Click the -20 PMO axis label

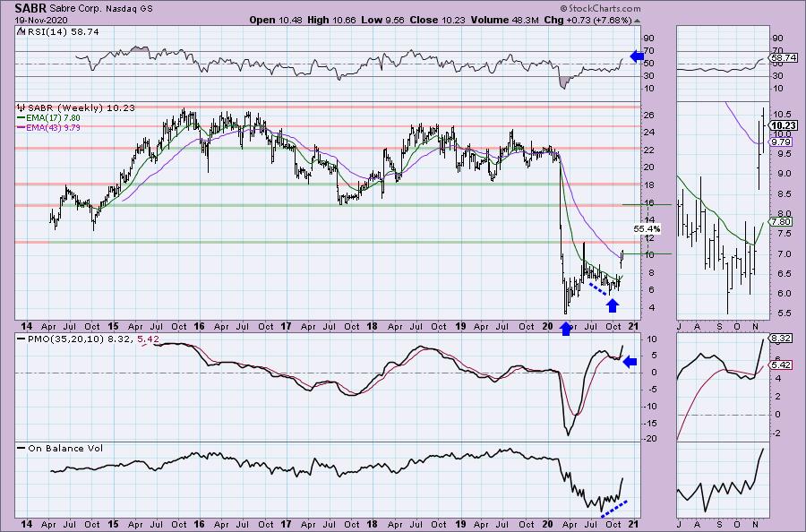pyautogui.click(x=650, y=439)
